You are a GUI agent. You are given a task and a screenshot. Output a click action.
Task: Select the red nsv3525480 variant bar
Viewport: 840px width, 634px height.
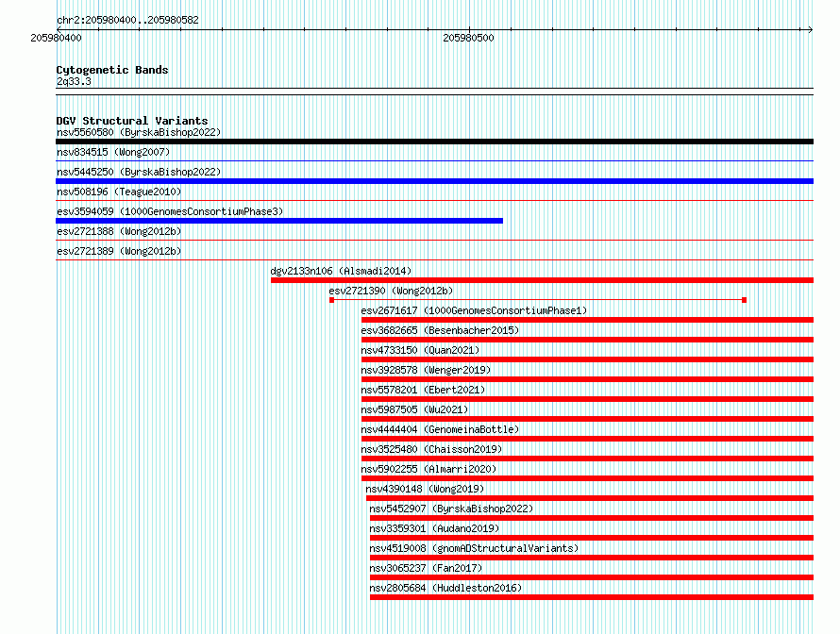588,459
